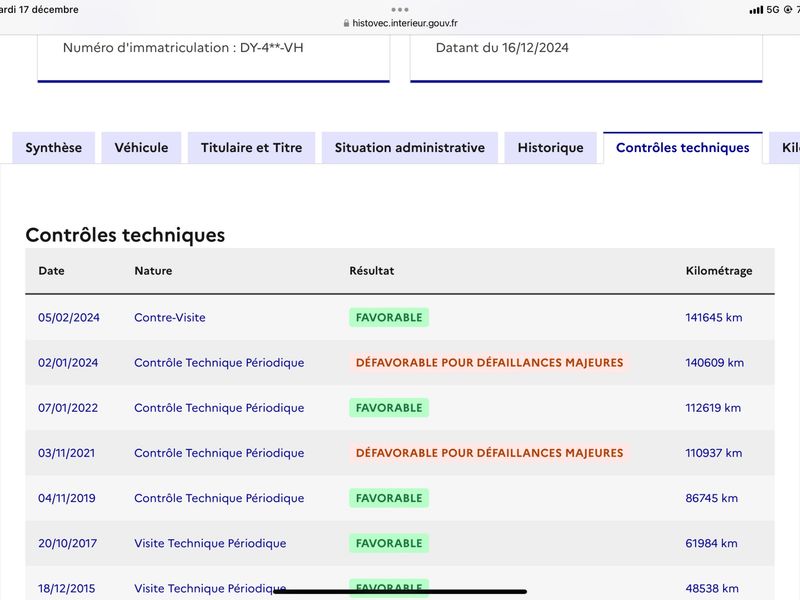The image size is (800, 600).
Task: Click the Nature column header
Action: point(153,271)
